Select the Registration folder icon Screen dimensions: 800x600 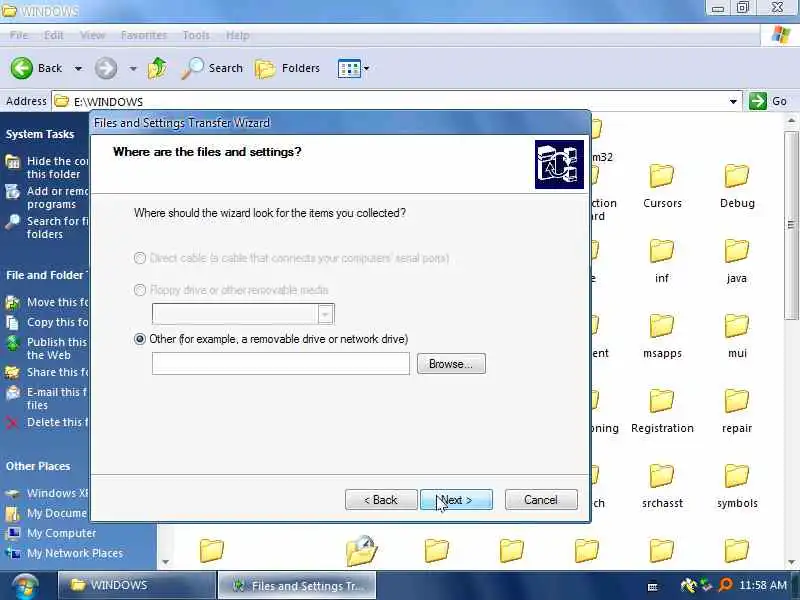click(662, 401)
